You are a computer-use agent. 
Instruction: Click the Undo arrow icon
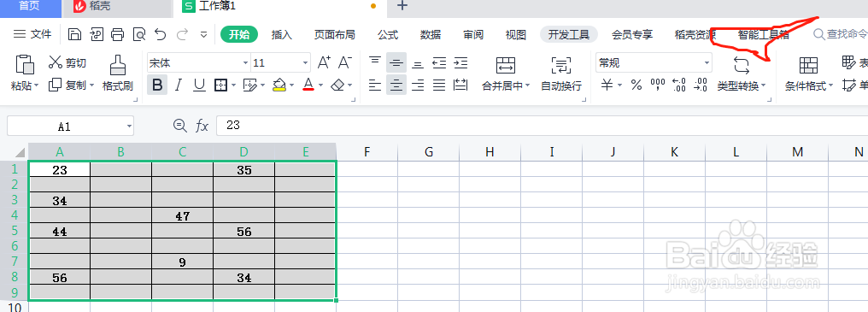[x=160, y=35]
